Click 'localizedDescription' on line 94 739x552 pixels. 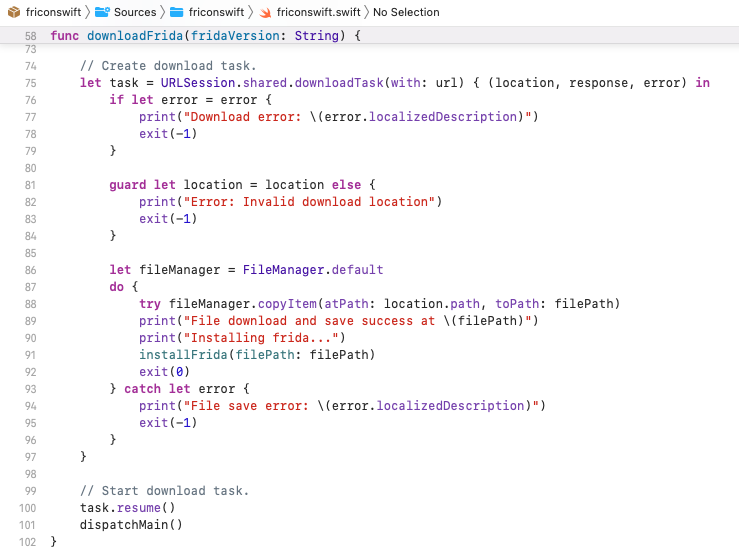450,405
